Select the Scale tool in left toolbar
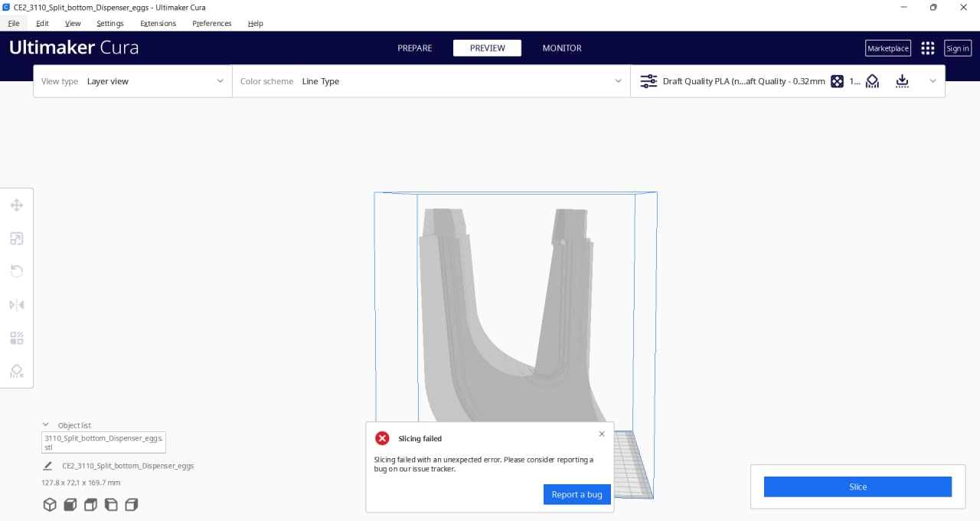 point(16,238)
